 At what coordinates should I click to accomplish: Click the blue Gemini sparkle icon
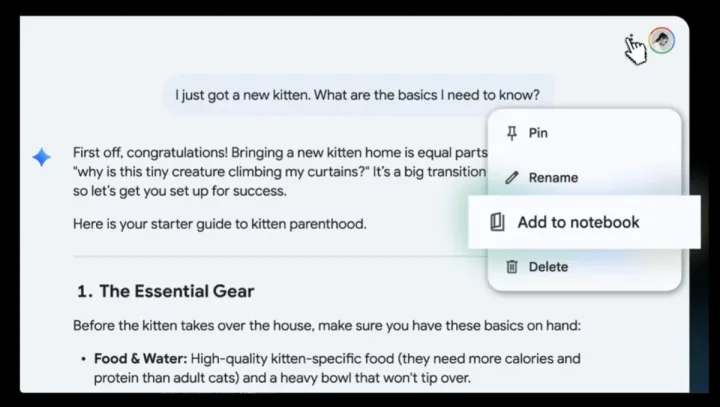(41, 157)
